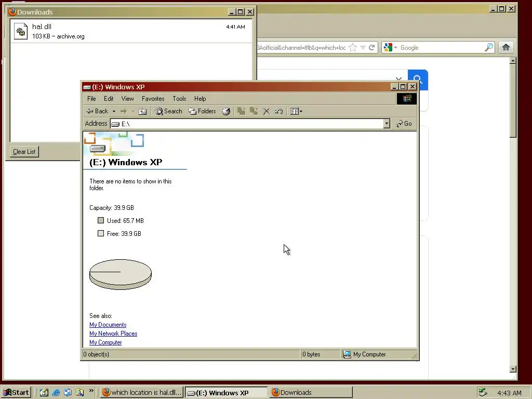Viewport: 532px width, 399px height.
Task: Go up one folder level
Action: (143, 111)
